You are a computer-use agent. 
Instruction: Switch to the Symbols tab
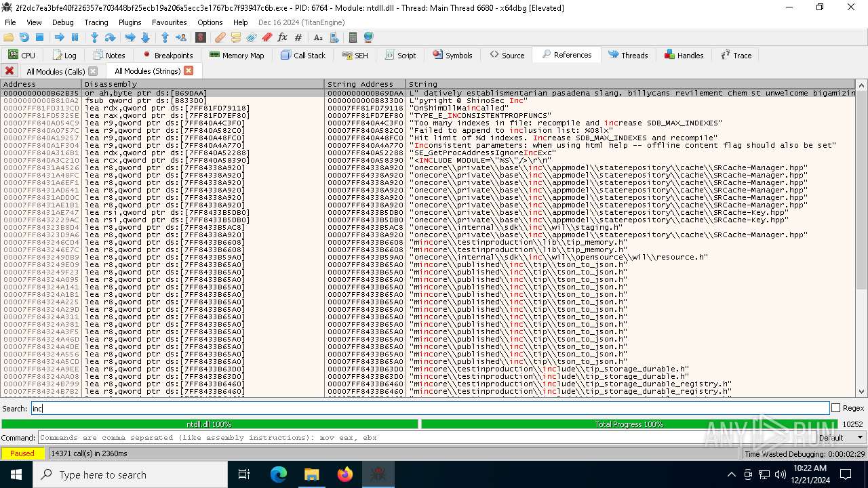[x=452, y=55]
